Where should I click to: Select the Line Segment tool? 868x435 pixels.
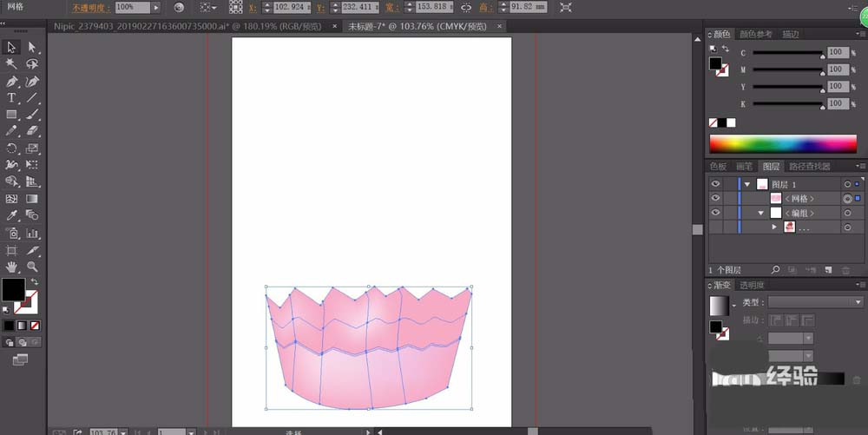coord(32,98)
